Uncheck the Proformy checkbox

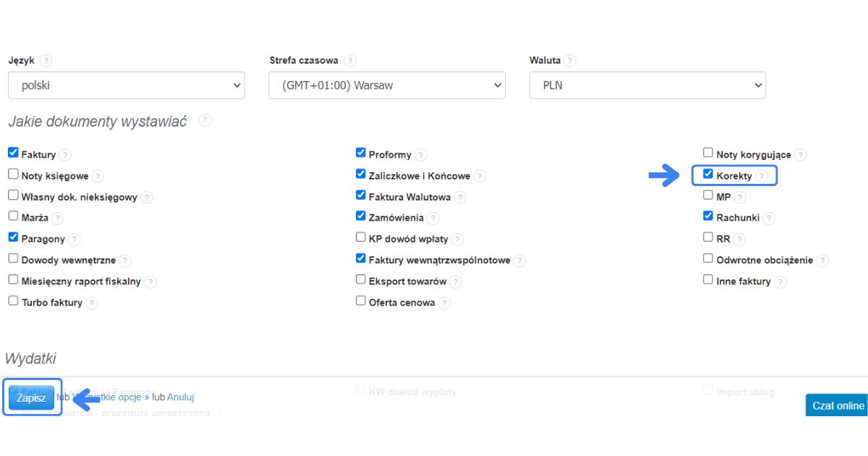point(361,153)
